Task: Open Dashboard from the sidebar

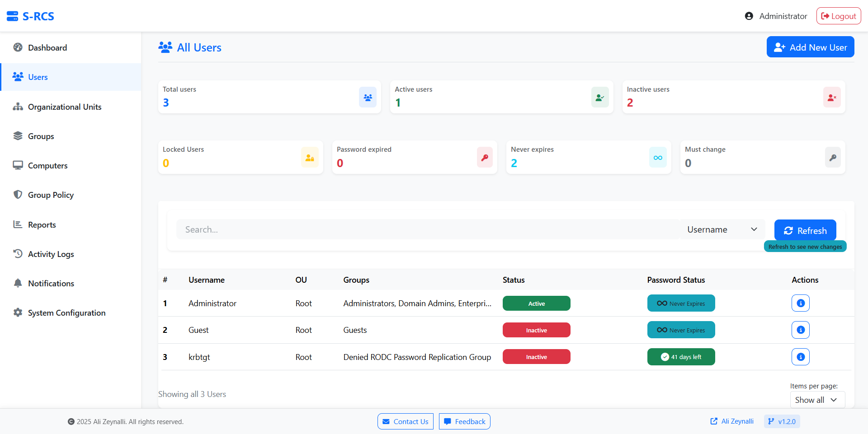Action: 71,47
